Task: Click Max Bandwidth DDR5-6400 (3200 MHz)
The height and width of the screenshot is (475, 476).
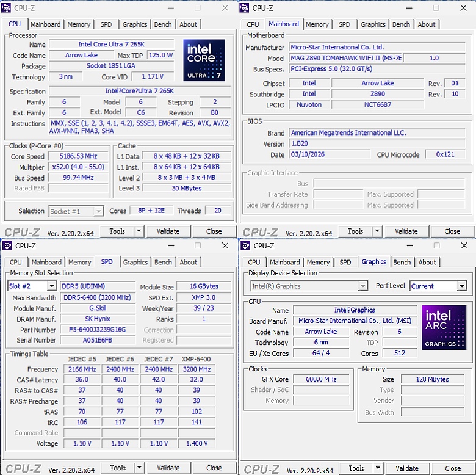Action: pyautogui.click(x=98, y=297)
